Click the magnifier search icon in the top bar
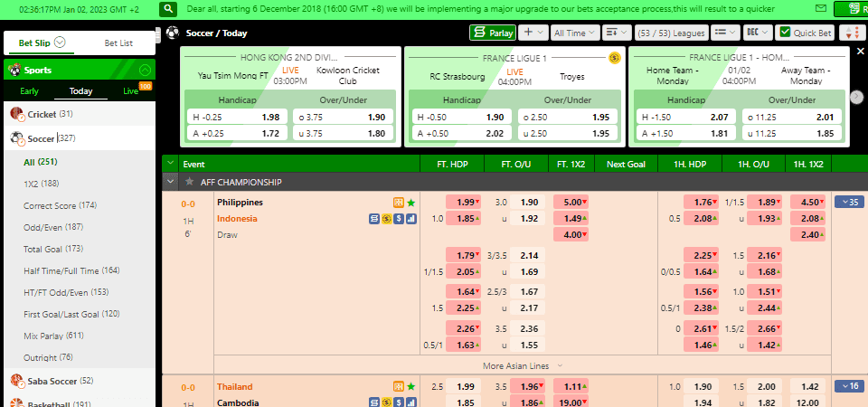 [x=168, y=9]
